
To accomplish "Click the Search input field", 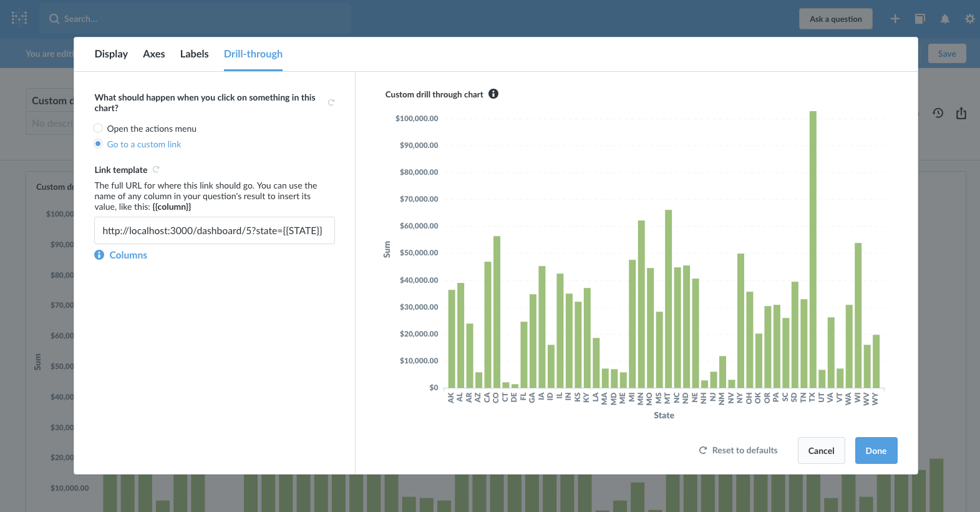I will (x=195, y=19).
